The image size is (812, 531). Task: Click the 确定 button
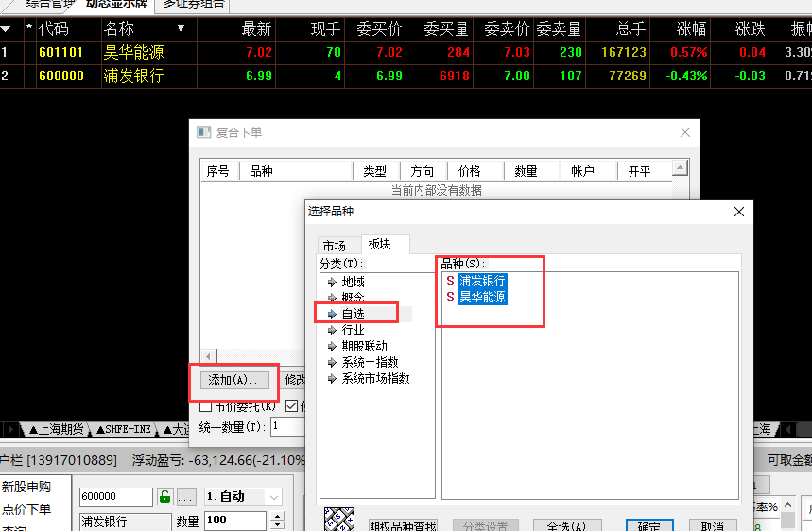click(649, 525)
